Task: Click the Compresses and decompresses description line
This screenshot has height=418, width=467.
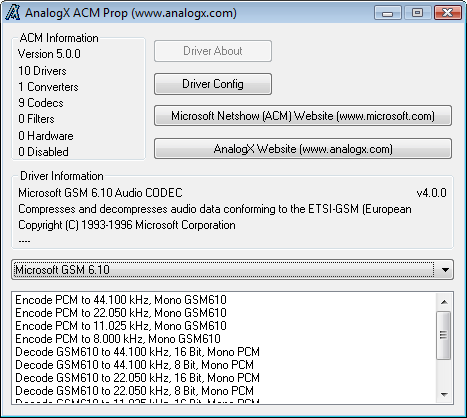Action: [215, 209]
